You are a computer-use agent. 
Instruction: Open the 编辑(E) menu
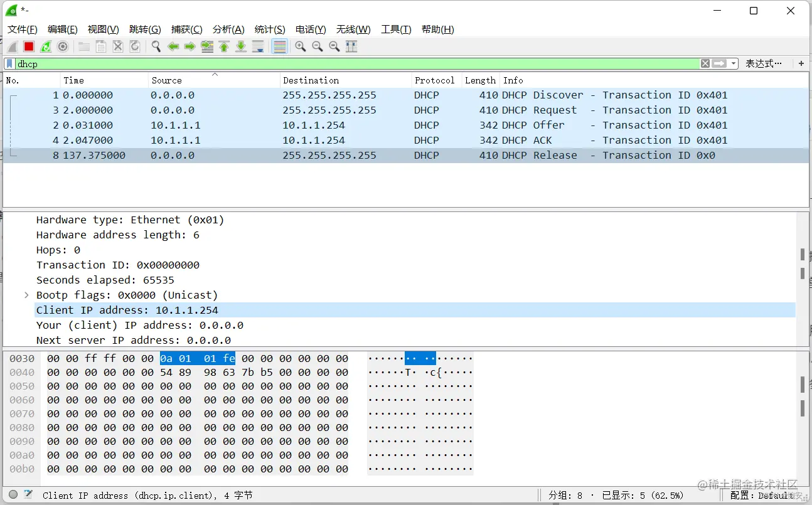(63, 29)
